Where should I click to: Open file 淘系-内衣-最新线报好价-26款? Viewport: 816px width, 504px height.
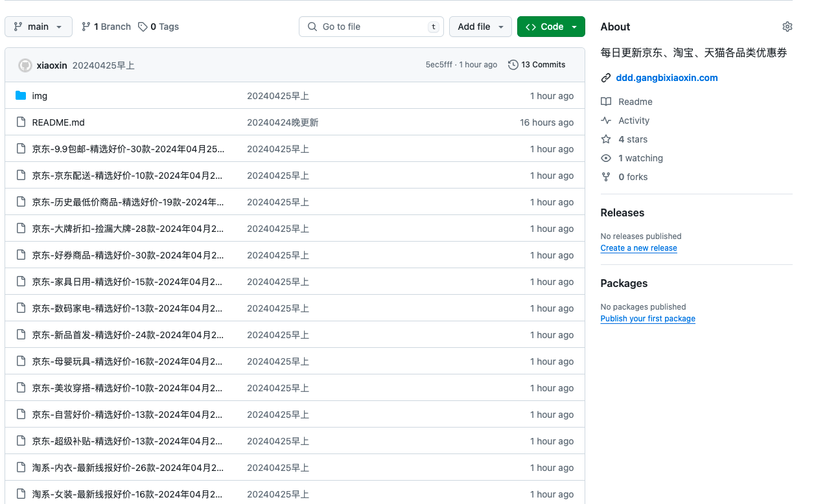point(128,468)
